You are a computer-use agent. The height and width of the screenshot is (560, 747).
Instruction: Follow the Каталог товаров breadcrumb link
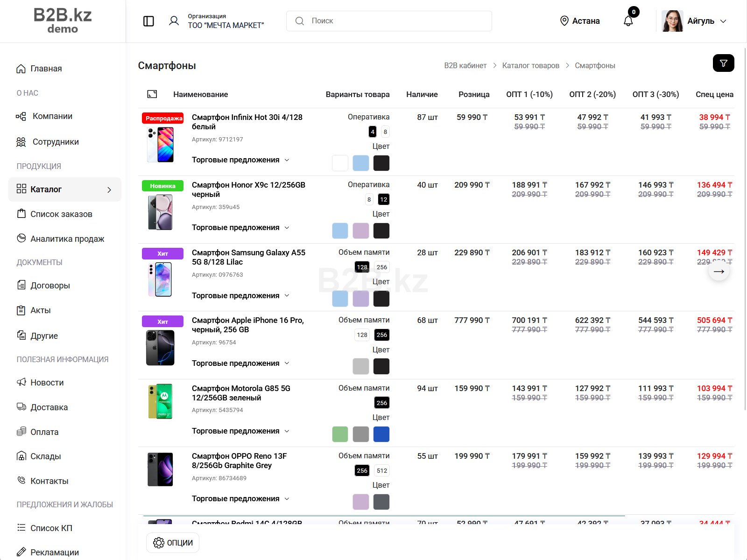point(530,66)
